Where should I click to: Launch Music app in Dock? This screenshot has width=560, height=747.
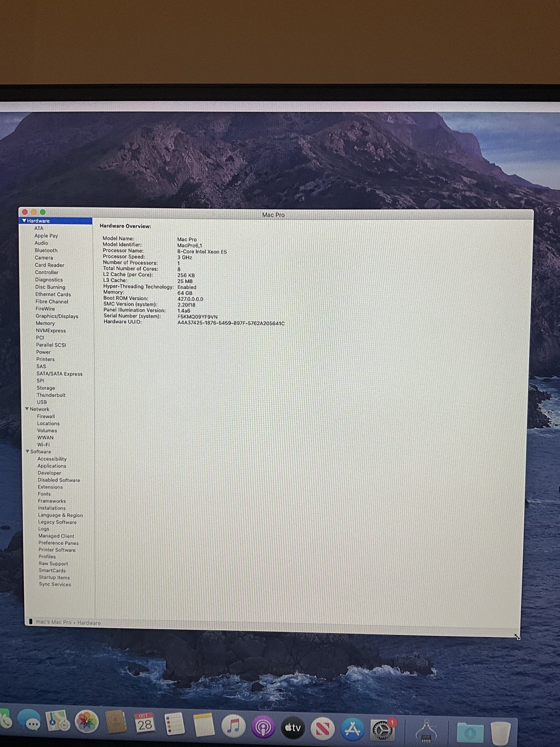point(233,726)
